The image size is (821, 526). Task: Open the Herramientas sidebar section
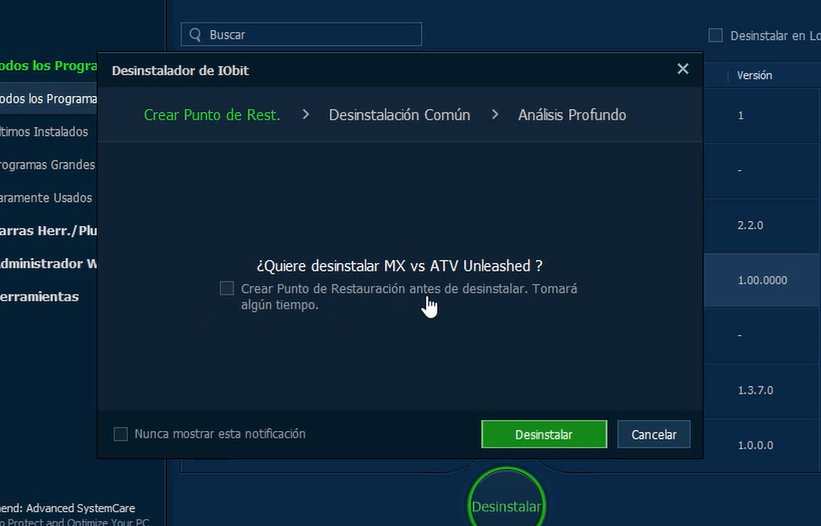click(39, 296)
